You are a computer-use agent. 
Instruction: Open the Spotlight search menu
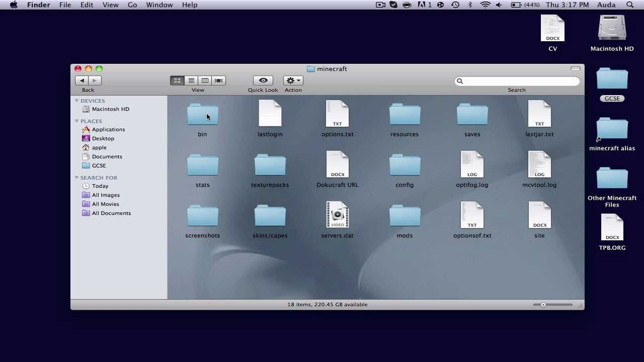pos(630,5)
